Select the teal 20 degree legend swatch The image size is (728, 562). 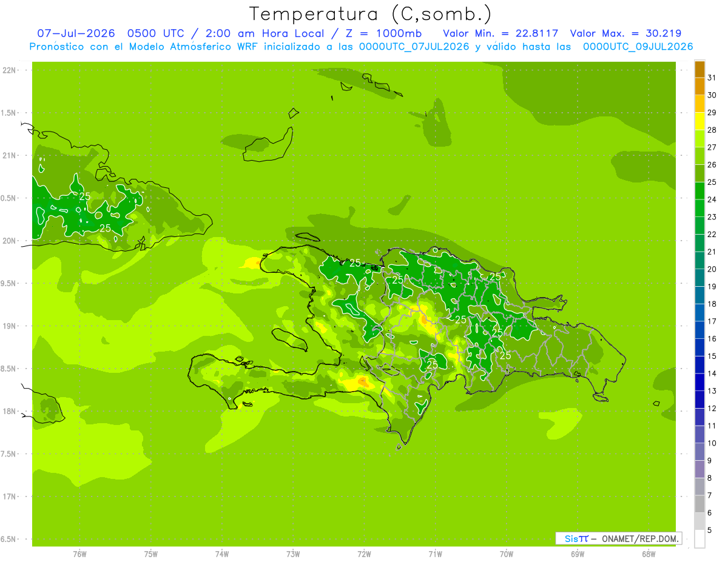pyautogui.click(x=699, y=261)
